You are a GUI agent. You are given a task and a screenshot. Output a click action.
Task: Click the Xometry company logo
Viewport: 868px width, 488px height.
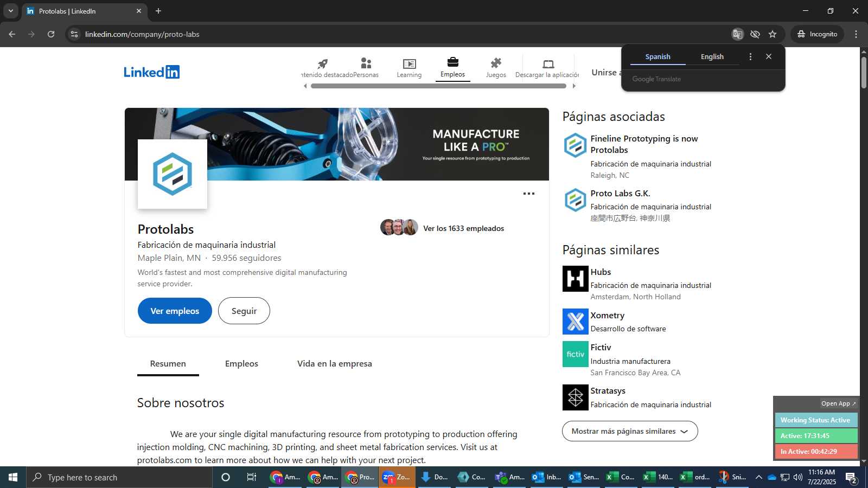(x=575, y=322)
